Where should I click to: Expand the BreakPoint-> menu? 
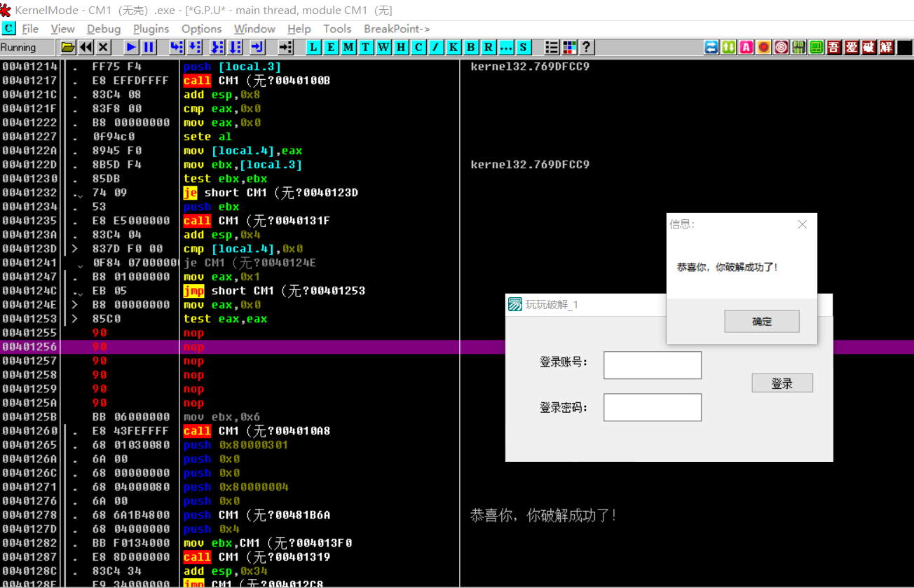[x=397, y=29]
